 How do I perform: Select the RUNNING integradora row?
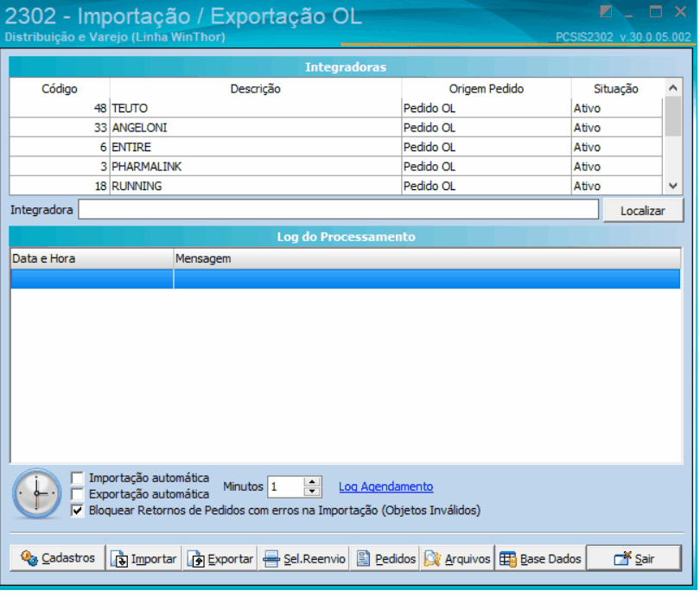point(335,186)
